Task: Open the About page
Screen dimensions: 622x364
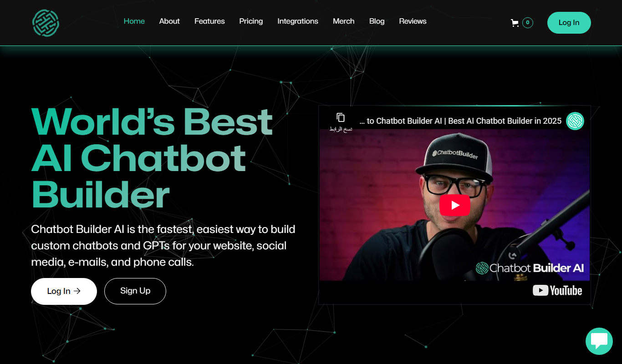Action: pos(169,21)
